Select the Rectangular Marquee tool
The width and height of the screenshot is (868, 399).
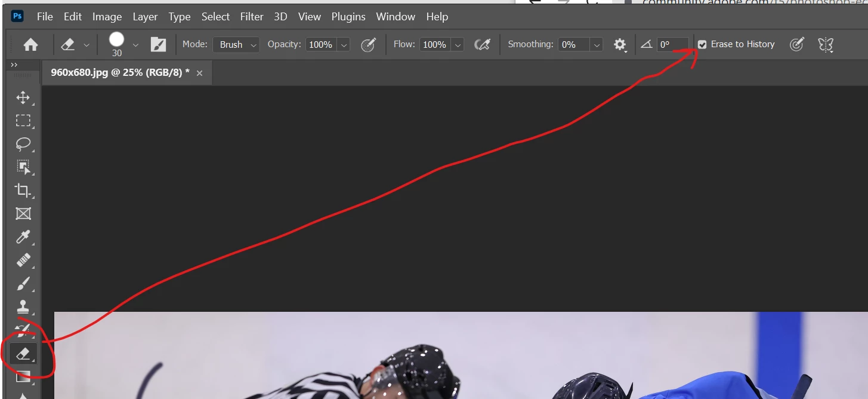(x=23, y=121)
